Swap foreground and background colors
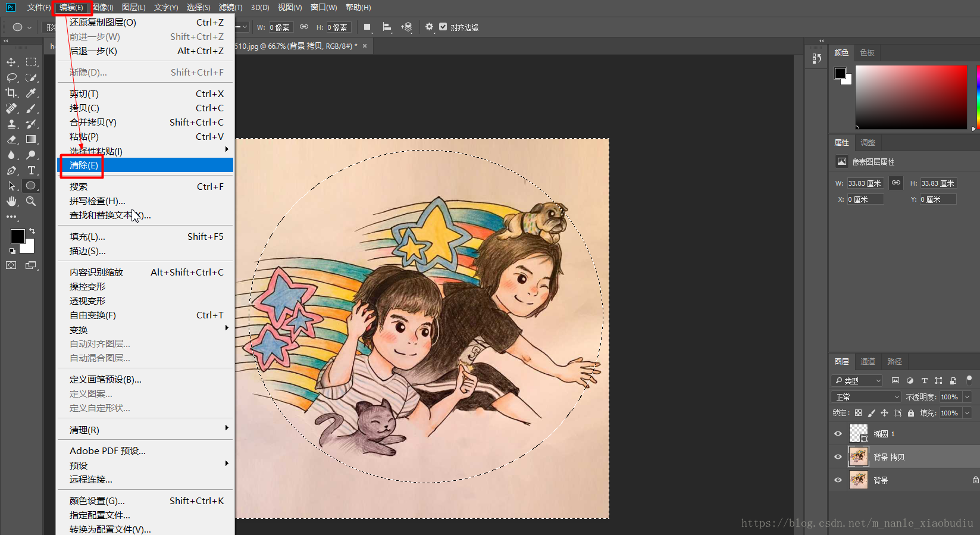 [32, 231]
